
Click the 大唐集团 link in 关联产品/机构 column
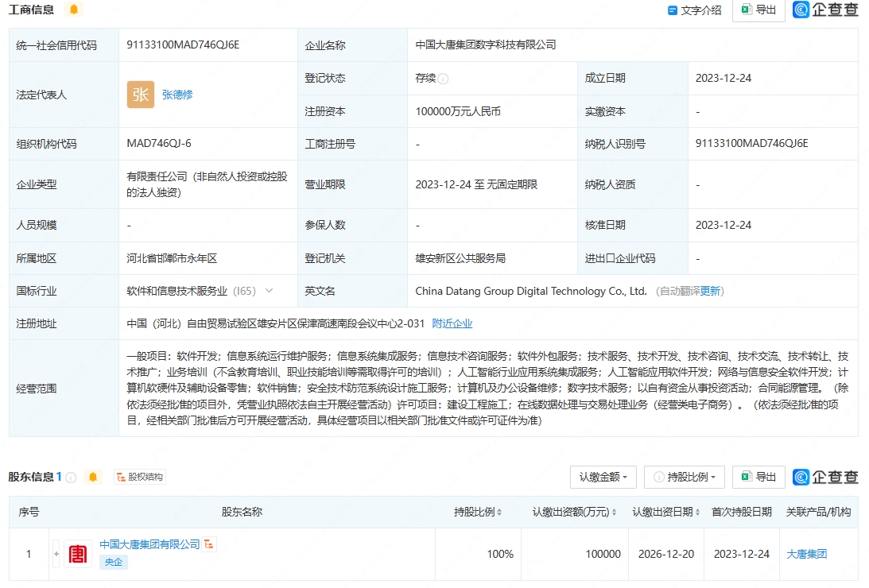click(x=807, y=554)
